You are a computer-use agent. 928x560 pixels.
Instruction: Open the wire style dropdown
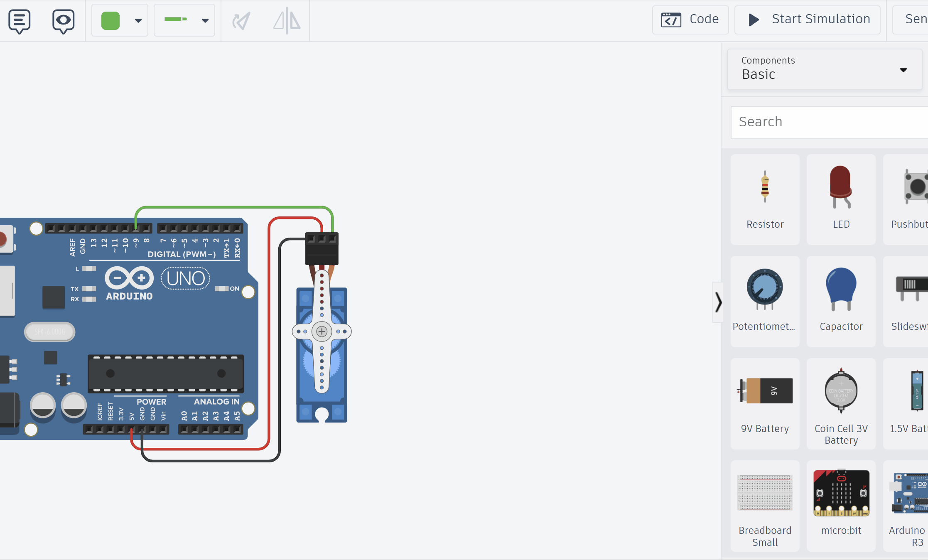(x=205, y=20)
